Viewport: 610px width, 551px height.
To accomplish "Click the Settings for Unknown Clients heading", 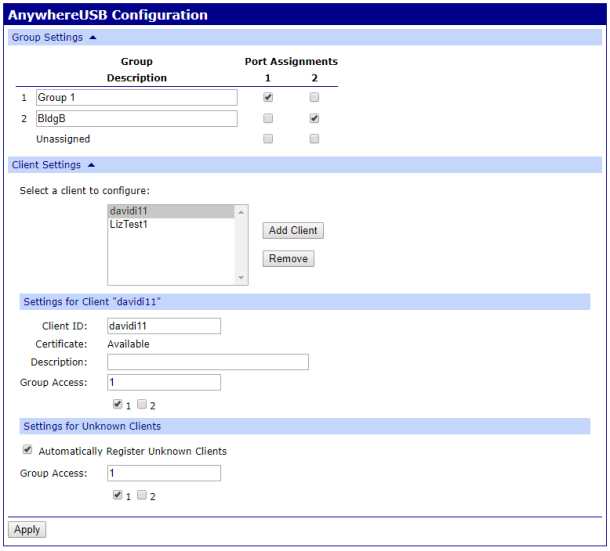I will pyautogui.click(x=92, y=426).
